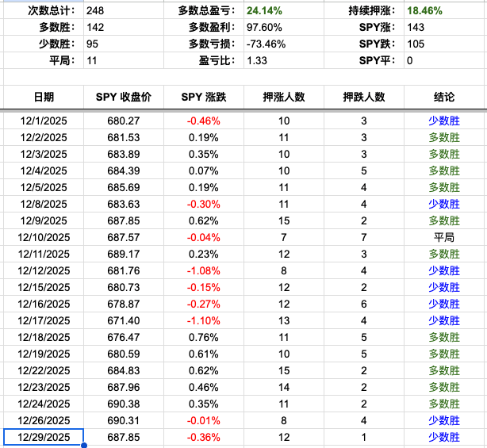Select the date cell 12/2/2025
The width and height of the screenshot is (487, 448).
[x=44, y=137]
